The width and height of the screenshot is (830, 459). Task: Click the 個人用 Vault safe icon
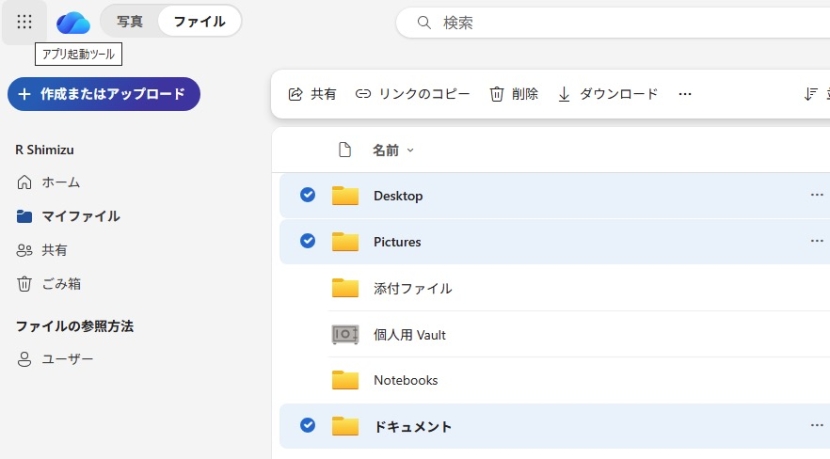345,334
